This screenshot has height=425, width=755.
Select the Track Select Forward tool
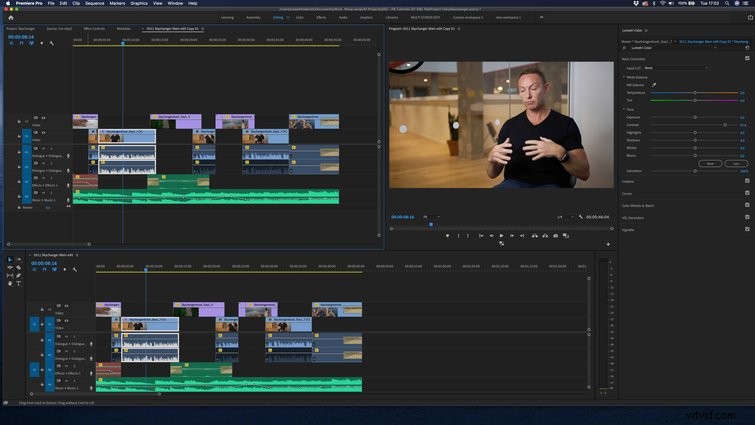pos(19,259)
